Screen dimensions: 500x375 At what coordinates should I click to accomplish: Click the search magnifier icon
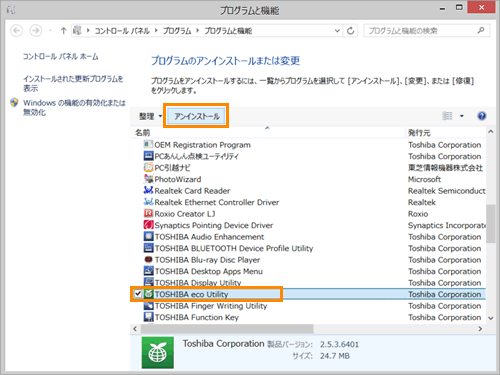(x=480, y=31)
